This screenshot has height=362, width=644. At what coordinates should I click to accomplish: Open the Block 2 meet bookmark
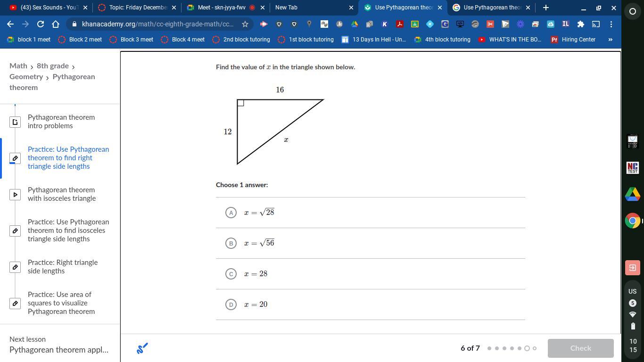80,40
